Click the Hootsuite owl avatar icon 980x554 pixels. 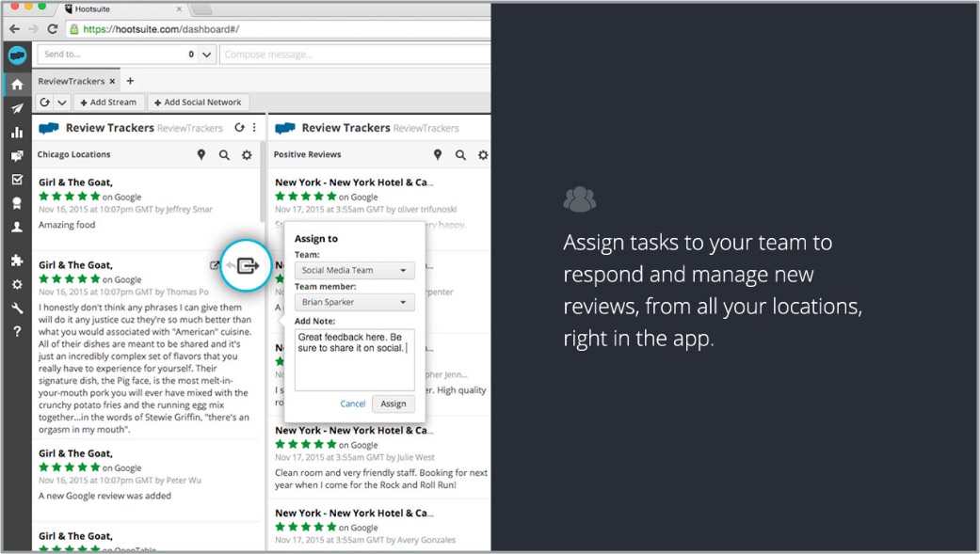point(17,55)
